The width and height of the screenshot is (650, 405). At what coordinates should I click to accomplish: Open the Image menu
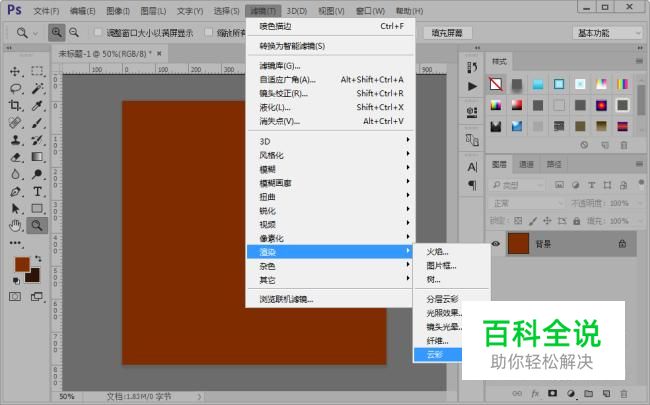pyautogui.click(x=118, y=11)
